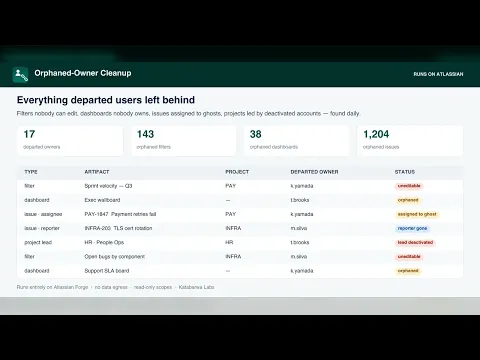This screenshot has width=480, height=360.
Task: Click the no data egress footer text
Action: [111, 287]
